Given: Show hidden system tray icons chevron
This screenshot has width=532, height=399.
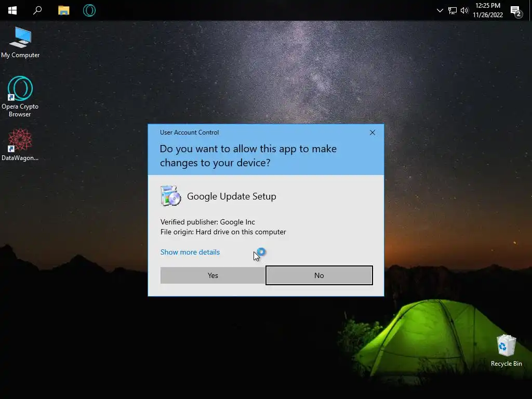Looking at the screenshot, I should (x=440, y=10).
